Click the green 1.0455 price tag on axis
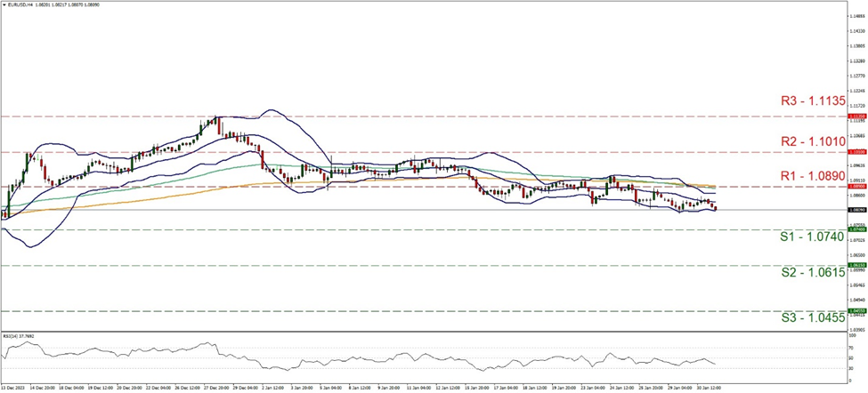 855,312
